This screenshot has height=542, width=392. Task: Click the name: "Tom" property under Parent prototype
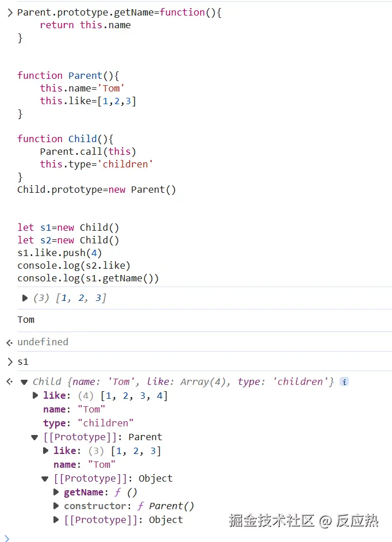point(84,464)
